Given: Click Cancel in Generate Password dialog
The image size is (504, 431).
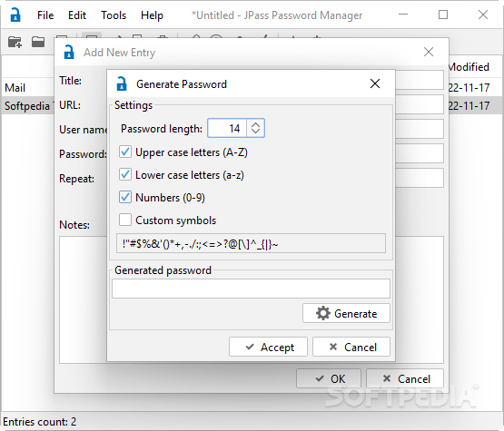Looking at the screenshot, I should click(x=351, y=347).
